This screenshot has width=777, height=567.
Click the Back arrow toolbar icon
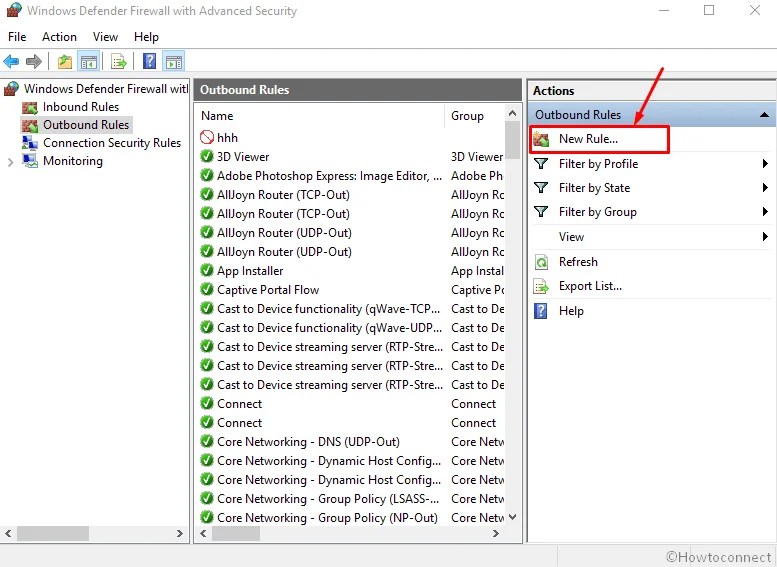pyautogui.click(x=11, y=61)
